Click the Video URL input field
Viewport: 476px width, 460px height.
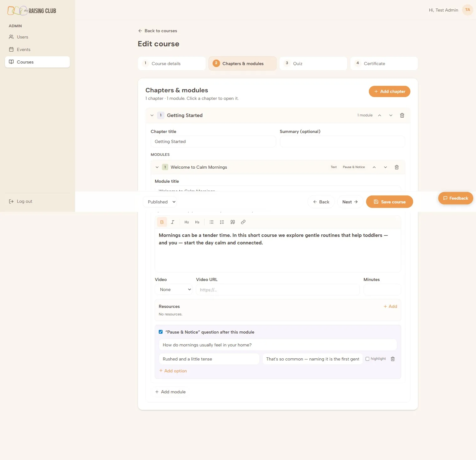coord(278,289)
